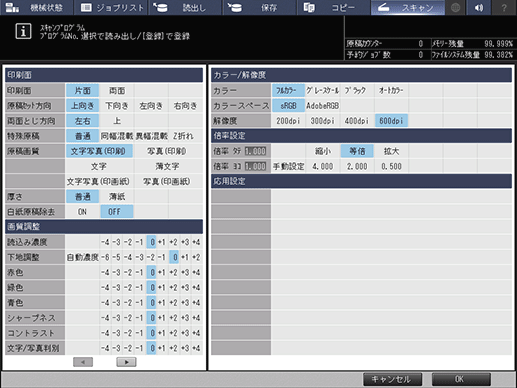
Task: Choose 左右 binding direction
Action: point(82,121)
